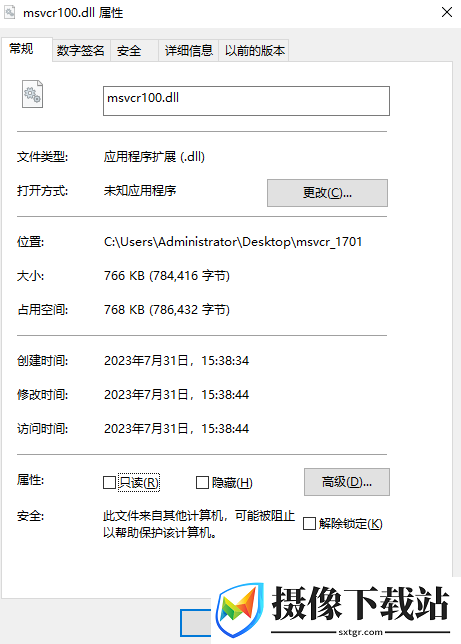
Task: Open 高级(D)... advanced attributes
Action: tap(347, 482)
